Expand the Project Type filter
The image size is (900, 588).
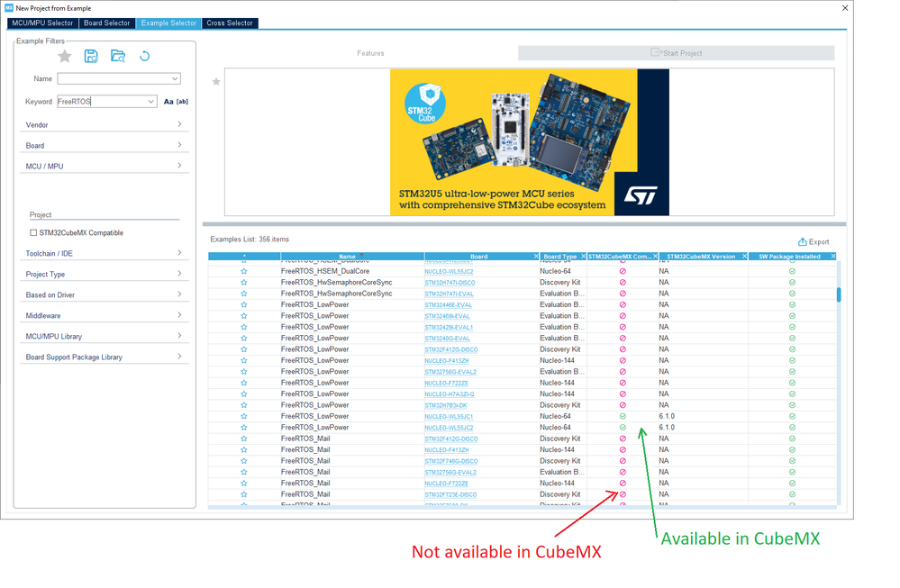click(x=105, y=275)
